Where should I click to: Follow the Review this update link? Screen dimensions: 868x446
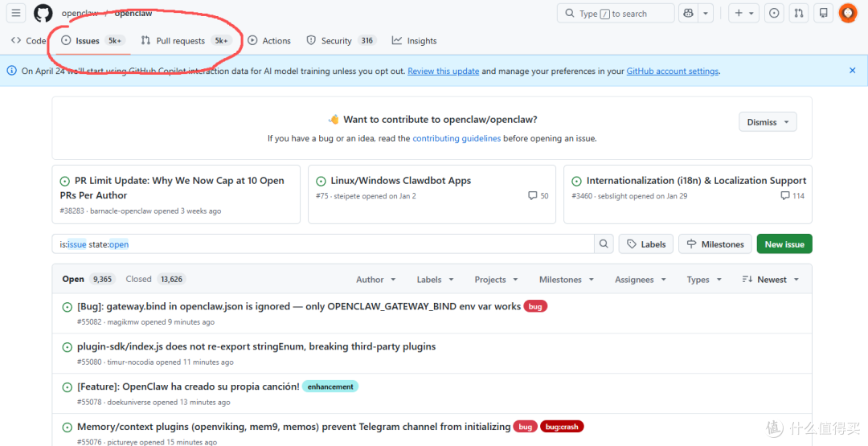click(444, 71)
